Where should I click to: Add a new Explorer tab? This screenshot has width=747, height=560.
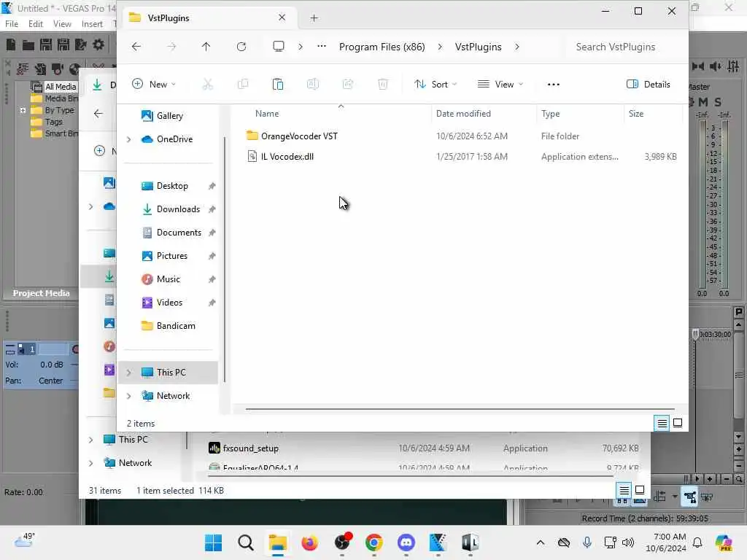click(314, 18)
